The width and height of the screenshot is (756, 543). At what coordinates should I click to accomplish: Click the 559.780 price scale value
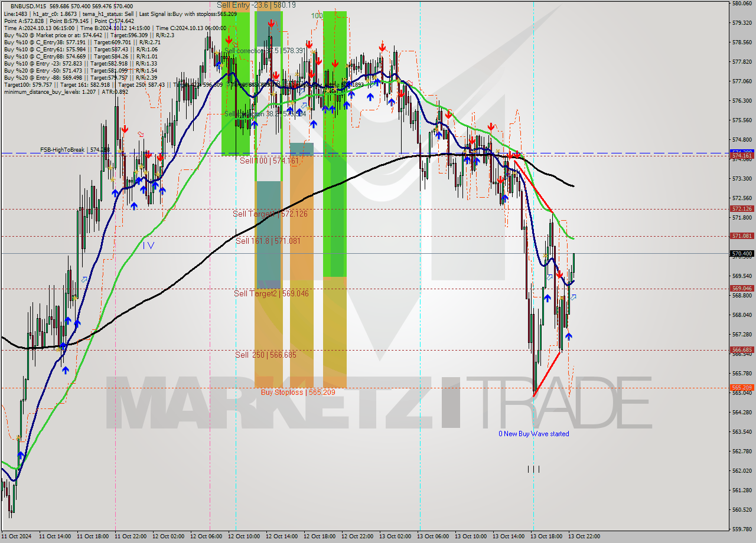[x=742, y=529]
